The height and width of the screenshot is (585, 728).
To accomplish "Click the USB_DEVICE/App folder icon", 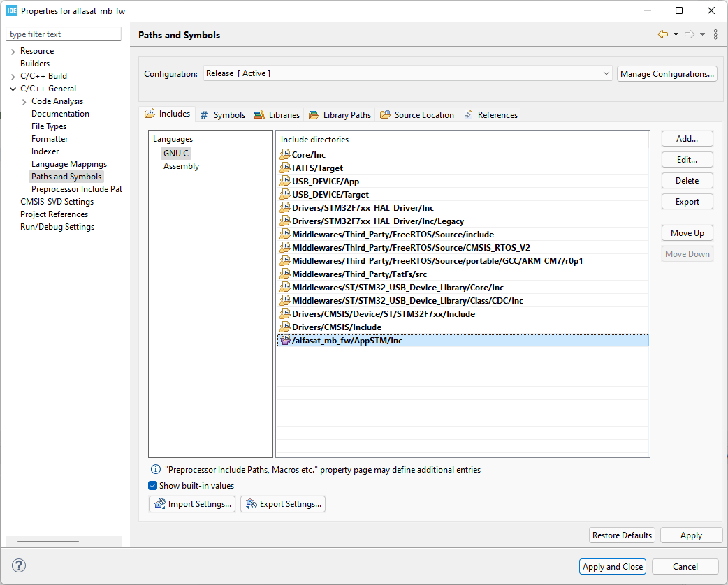I will 285,181.
